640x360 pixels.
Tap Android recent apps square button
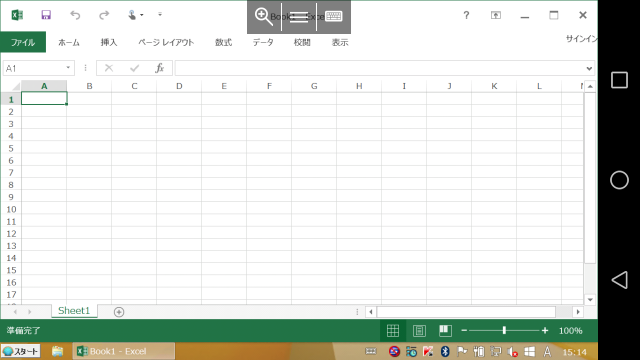point(619,80)
